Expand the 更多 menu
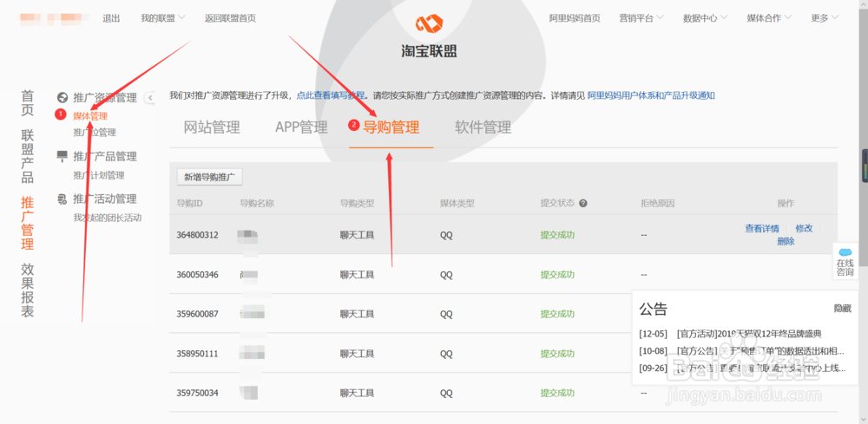The height and width of the screenshot is (424, 868). 825,18
